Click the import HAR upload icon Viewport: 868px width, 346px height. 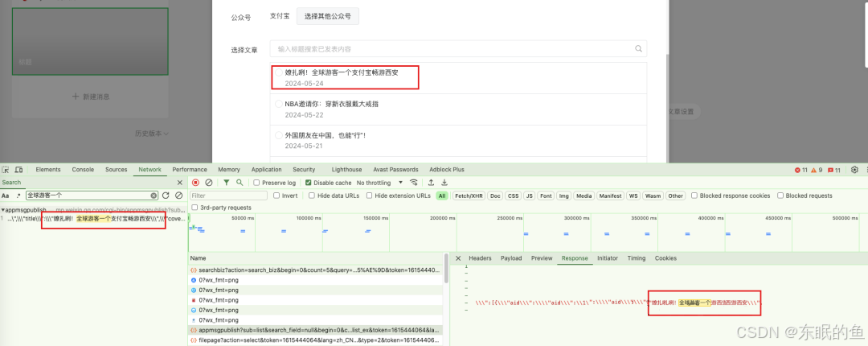click(x=431, y=183)
